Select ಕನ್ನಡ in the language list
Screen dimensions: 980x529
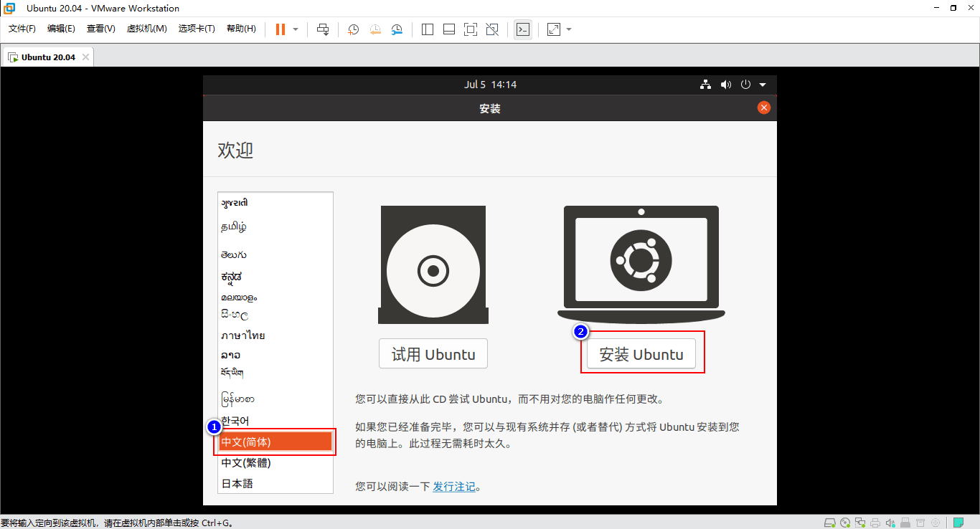pos(275,277)
